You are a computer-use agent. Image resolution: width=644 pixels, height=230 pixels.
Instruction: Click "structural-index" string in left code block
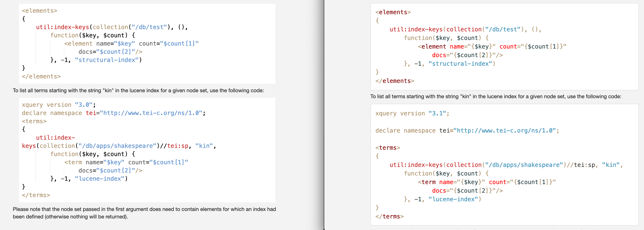point(107,60)
